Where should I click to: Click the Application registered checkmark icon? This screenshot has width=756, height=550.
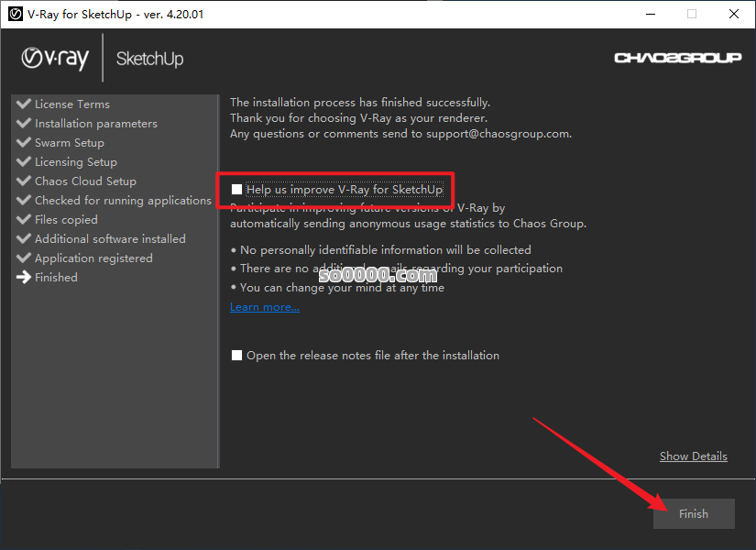coord(24,258)
